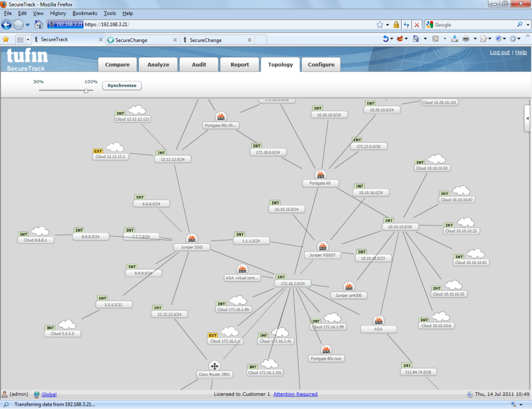This screenshot has width=532, height=409.
Task: Switch to the Analyze tab
Action: click(158, 64)
